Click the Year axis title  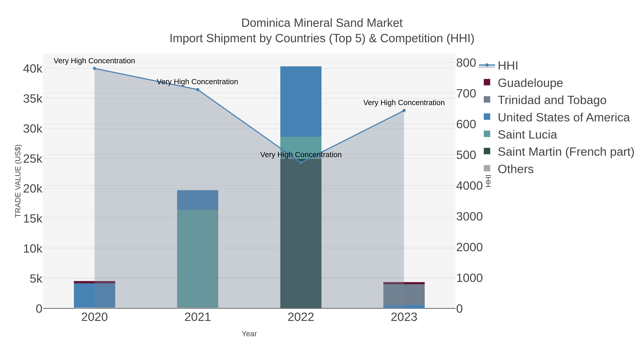point(249,334)
